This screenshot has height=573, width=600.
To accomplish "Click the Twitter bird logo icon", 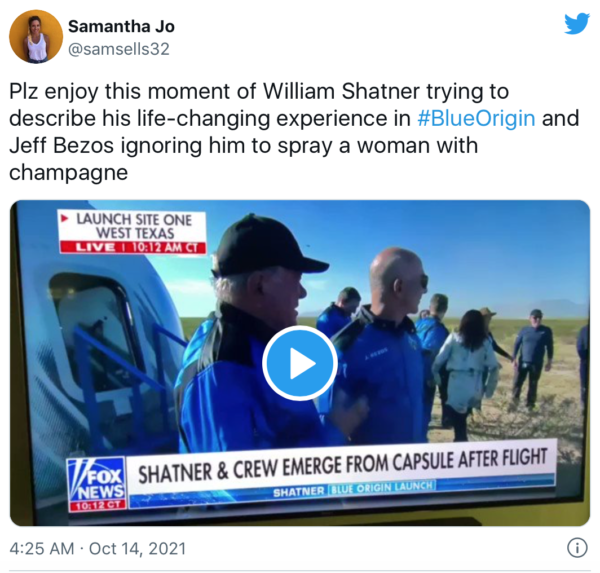I will pos(577,24).
